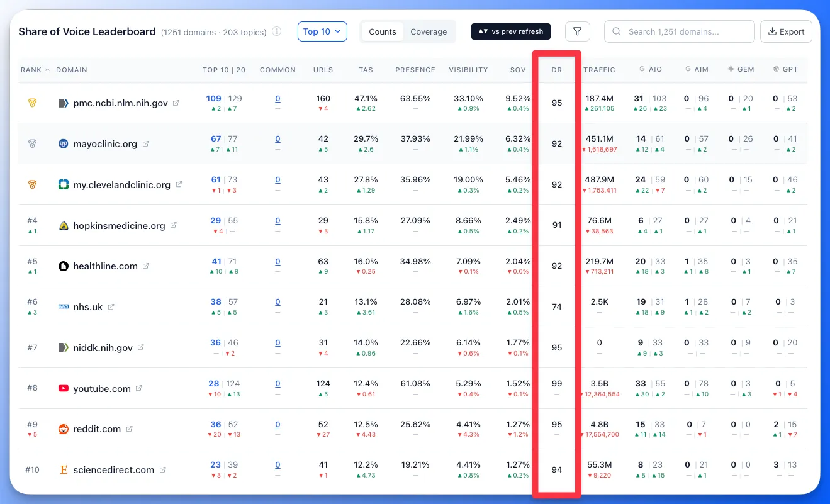Screen dimensions: 830x504
Task: Open external link icon for reddit.com
Action: click(129, 429)
